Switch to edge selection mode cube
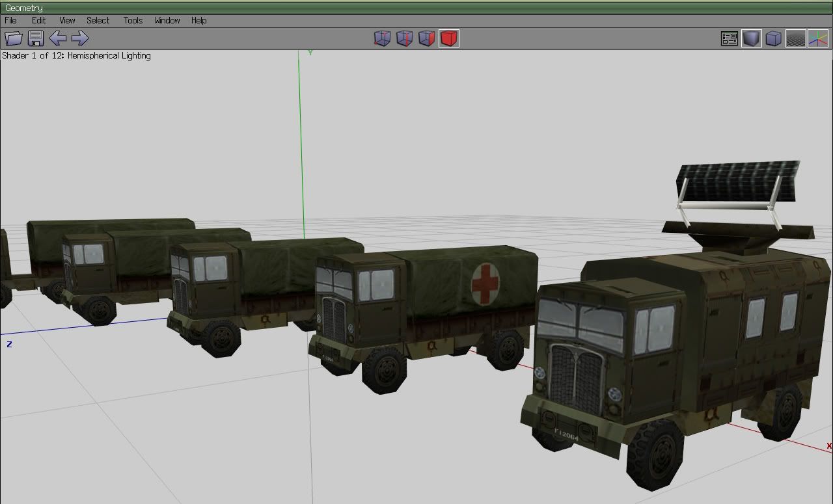This screenshot has width=833, height=504. point(404,38)
